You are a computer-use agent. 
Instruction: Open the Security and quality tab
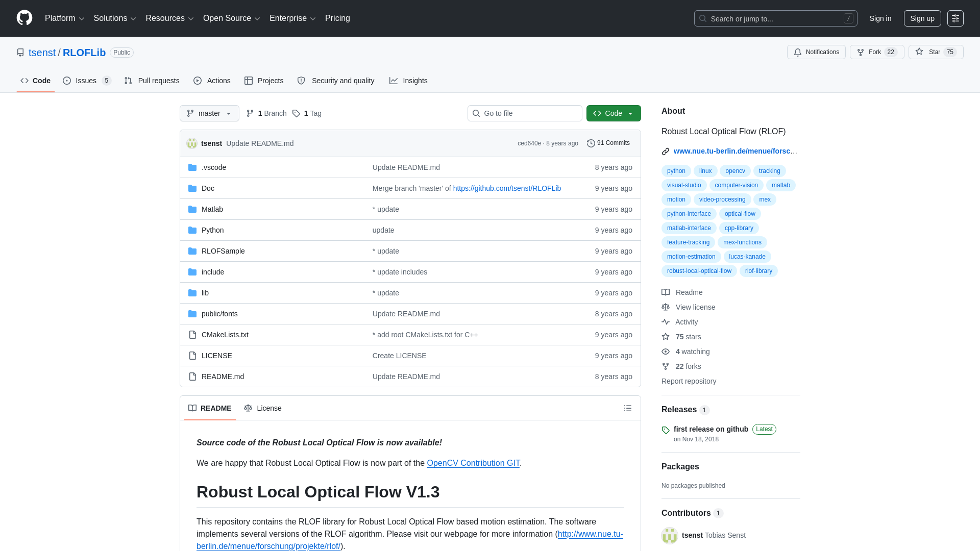336,81
